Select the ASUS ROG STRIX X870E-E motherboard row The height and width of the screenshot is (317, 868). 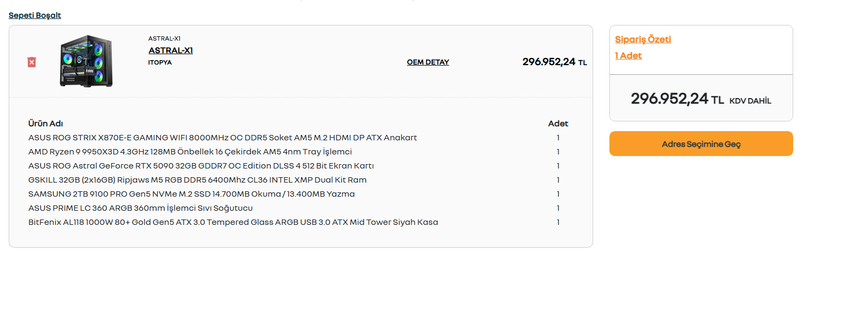pos(298,138)
